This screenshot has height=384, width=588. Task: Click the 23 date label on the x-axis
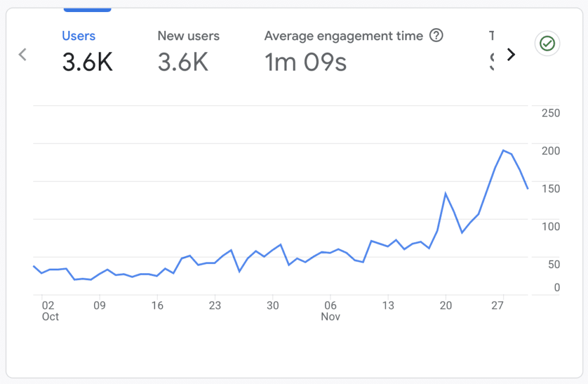[215, 305]
